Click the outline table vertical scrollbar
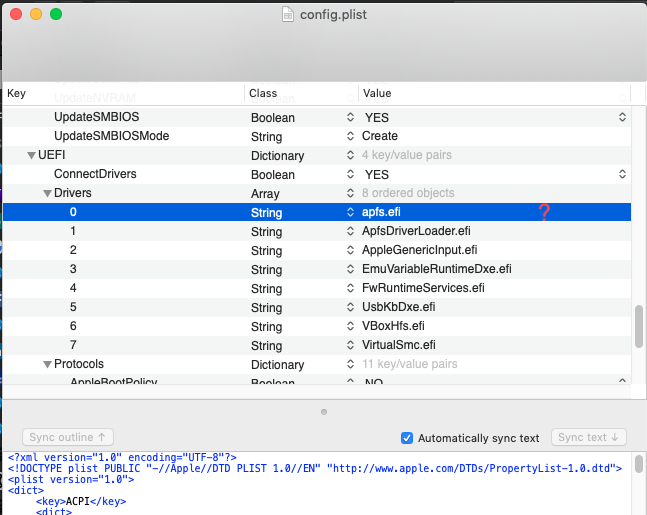 [639, 326]
